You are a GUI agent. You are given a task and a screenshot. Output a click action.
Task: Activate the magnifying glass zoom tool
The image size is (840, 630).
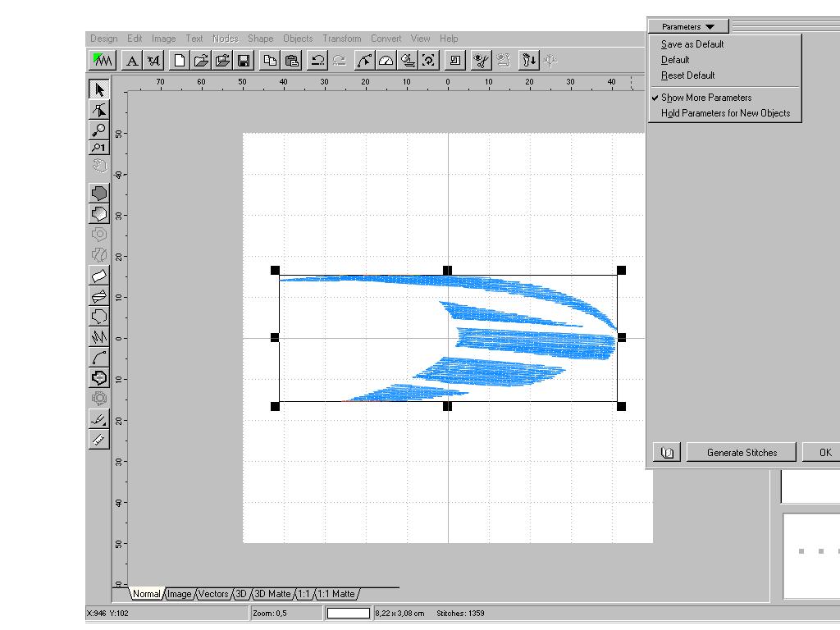pyautogui.click(x=99, y=130)
